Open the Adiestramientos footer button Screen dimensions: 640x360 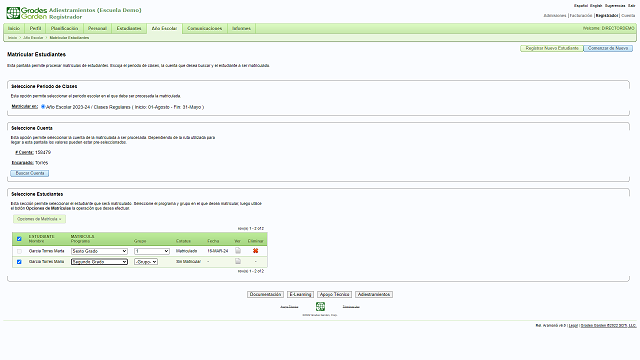(x=374, y=294)
